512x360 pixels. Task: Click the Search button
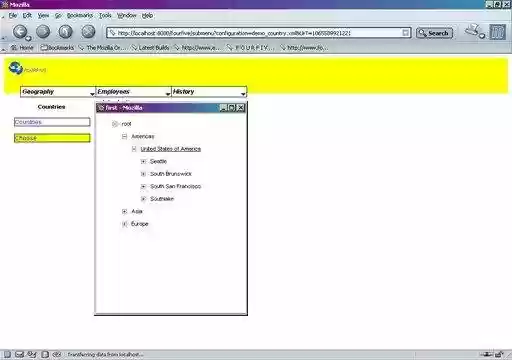[x=434, y=33]
